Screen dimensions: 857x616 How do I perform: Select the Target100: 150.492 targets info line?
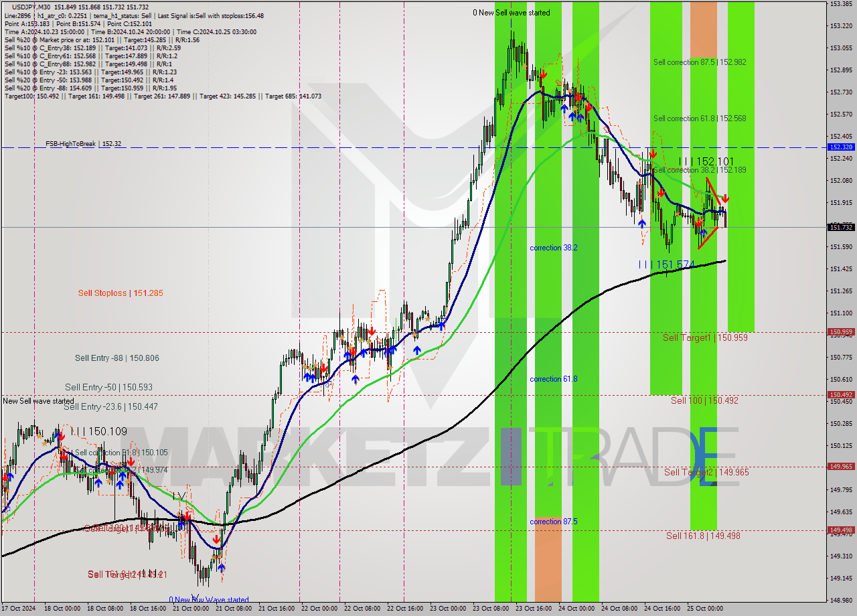click(163, 96)
